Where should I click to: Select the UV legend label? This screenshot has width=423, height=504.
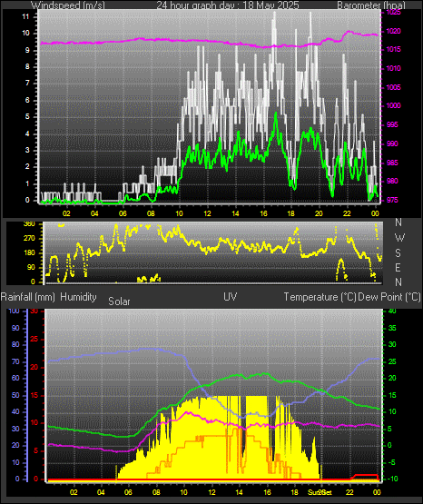(231, 297)
